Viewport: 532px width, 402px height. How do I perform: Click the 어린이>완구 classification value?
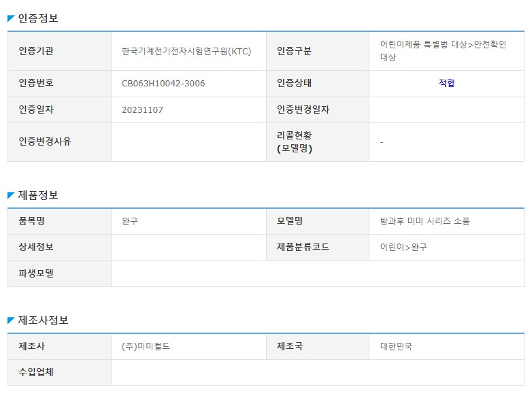point(403,247)
